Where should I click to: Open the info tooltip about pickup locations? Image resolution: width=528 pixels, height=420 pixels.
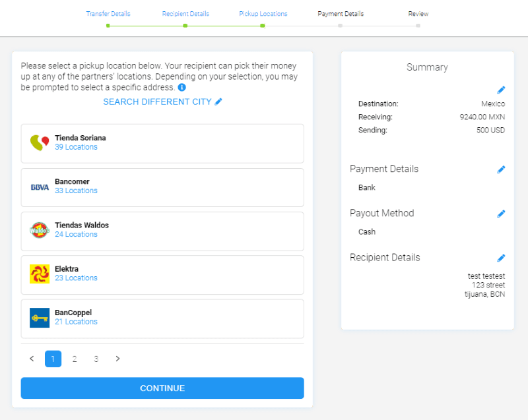(x=181, y=87)
